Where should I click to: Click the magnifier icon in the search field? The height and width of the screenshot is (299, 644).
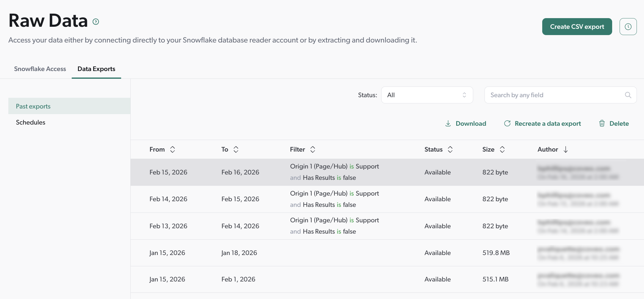pos(628,95)
